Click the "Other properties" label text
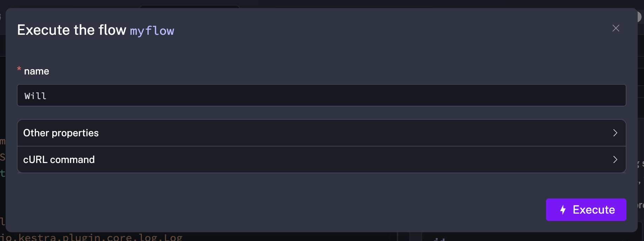The width and height of the screenshot is (644, 241). point(61,133)
